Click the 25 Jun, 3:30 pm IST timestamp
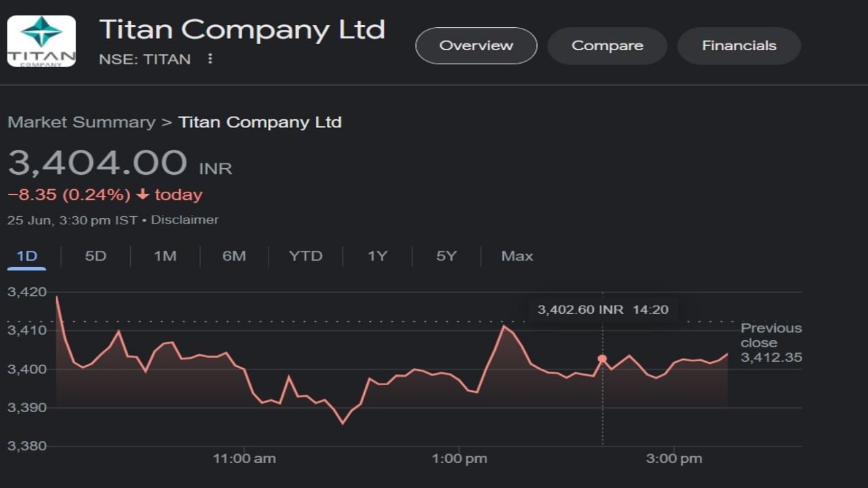 (73, 220)
